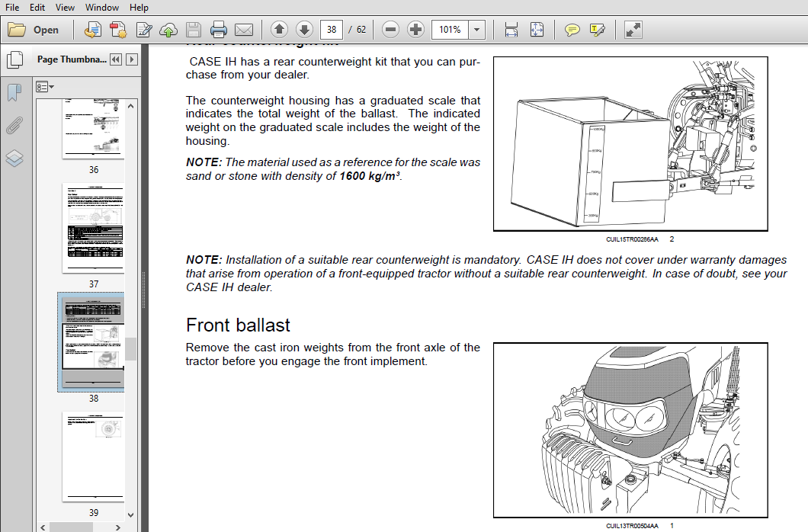Select page 36 thumbnail
Viewport: 808px width, 532px height.
pos(93,129)
